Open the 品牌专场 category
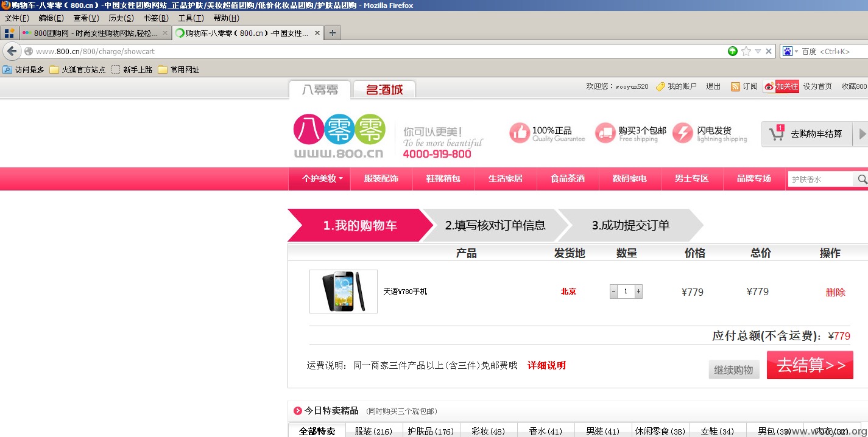 754,179
